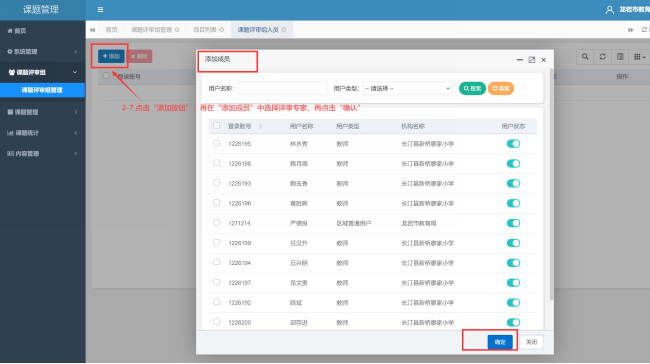Click the 龙岩市教育局 cell
This screenshot has width=650, height=364.
click(419, 223)
